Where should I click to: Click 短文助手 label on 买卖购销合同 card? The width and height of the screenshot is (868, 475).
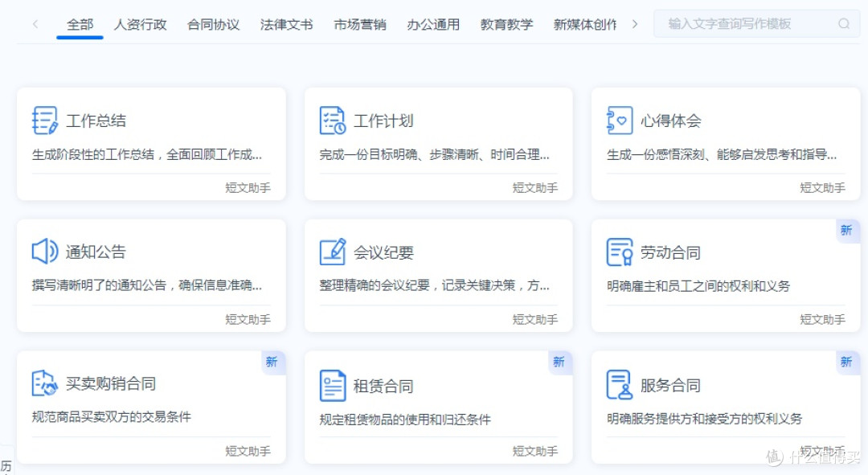tap(248, 451)
